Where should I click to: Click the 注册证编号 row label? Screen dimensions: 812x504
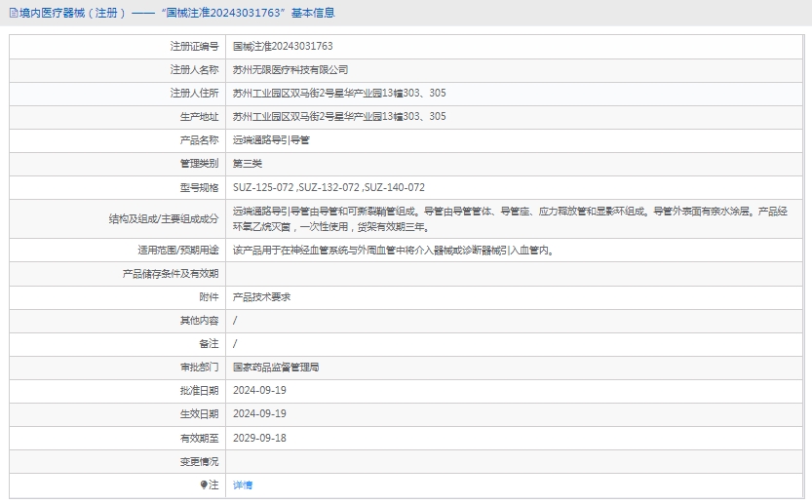pyautogui.click(x=194, y=46)
